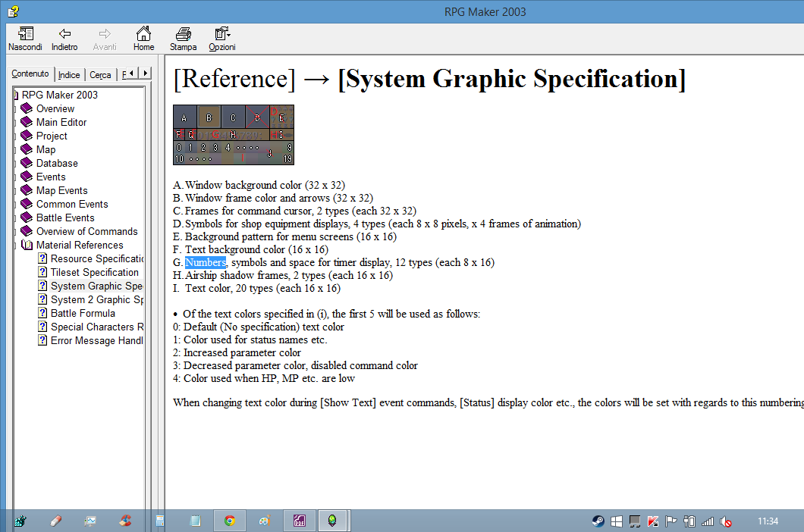Print with the Stampa icon

(x=183, y=39)
